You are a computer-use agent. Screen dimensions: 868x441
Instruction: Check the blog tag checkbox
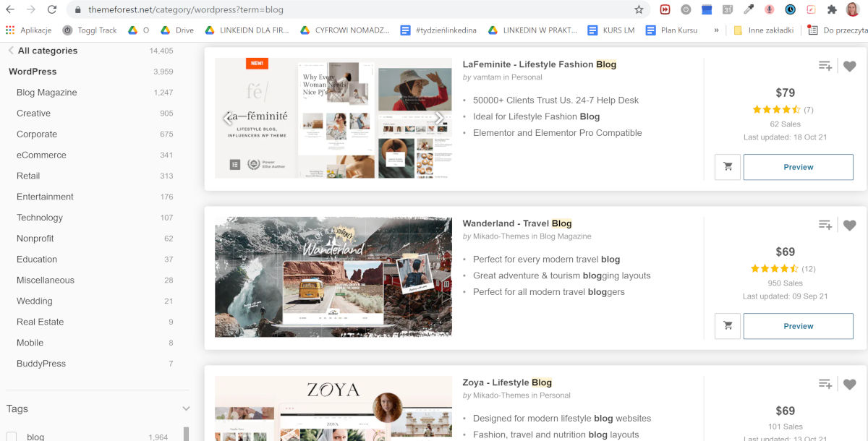12,437
